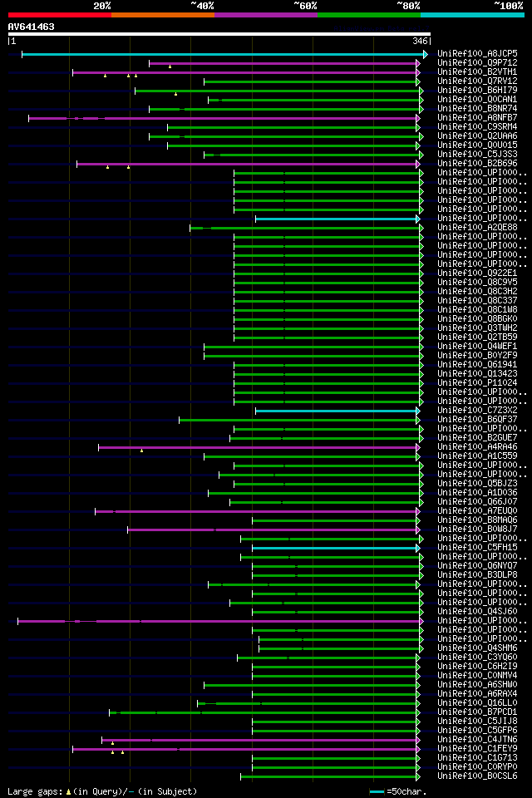
Task: Click UniRef100_P11024 label
Action: coord(477,383)
